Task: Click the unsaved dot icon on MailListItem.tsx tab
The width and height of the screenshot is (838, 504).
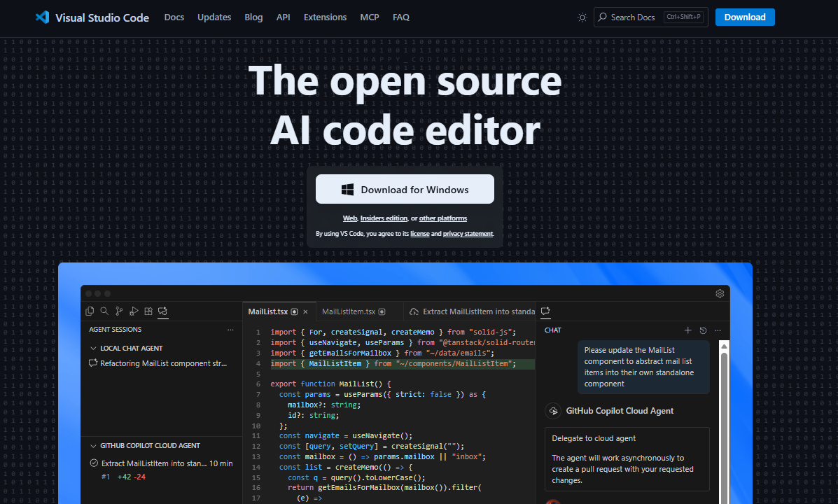Action: pyautogui.click(x=382, y=311)
